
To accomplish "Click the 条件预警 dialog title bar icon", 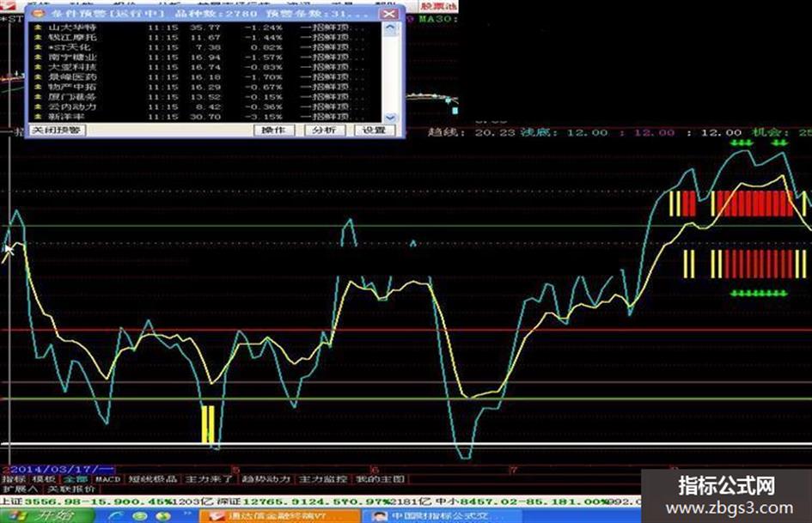I will (40, 14).
